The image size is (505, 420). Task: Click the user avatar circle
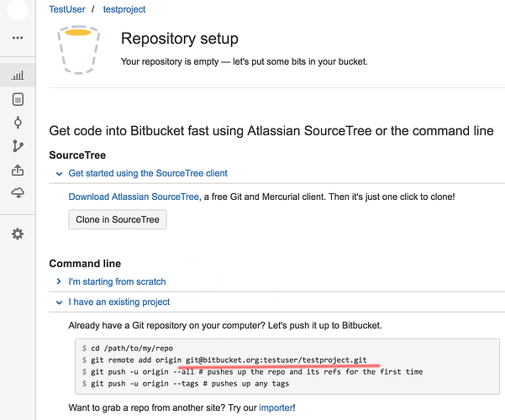click(x=18, y=9)
